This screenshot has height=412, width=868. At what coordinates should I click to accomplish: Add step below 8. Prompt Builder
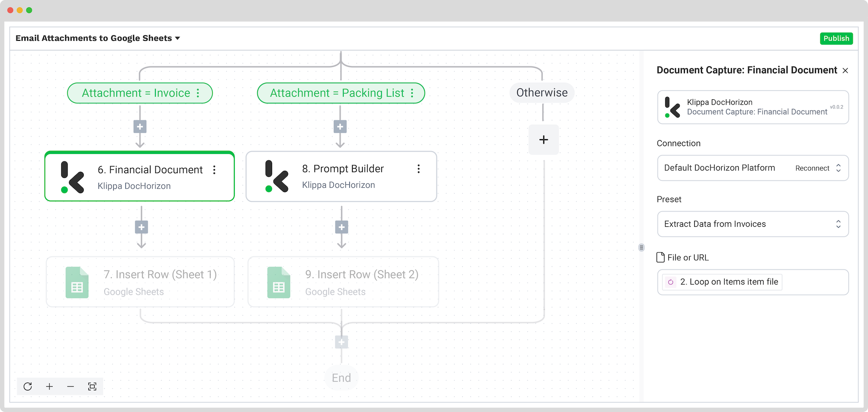(x=342, y=227)
